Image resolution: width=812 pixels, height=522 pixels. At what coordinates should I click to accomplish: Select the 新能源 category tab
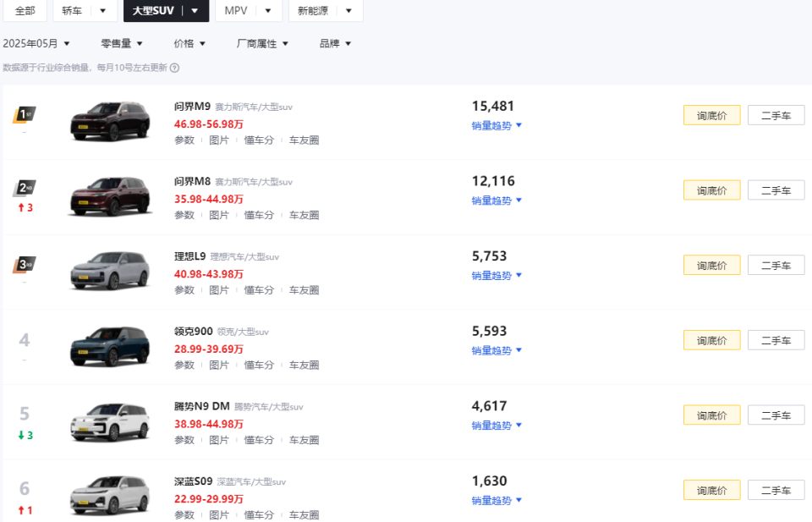tap(313, 10)
